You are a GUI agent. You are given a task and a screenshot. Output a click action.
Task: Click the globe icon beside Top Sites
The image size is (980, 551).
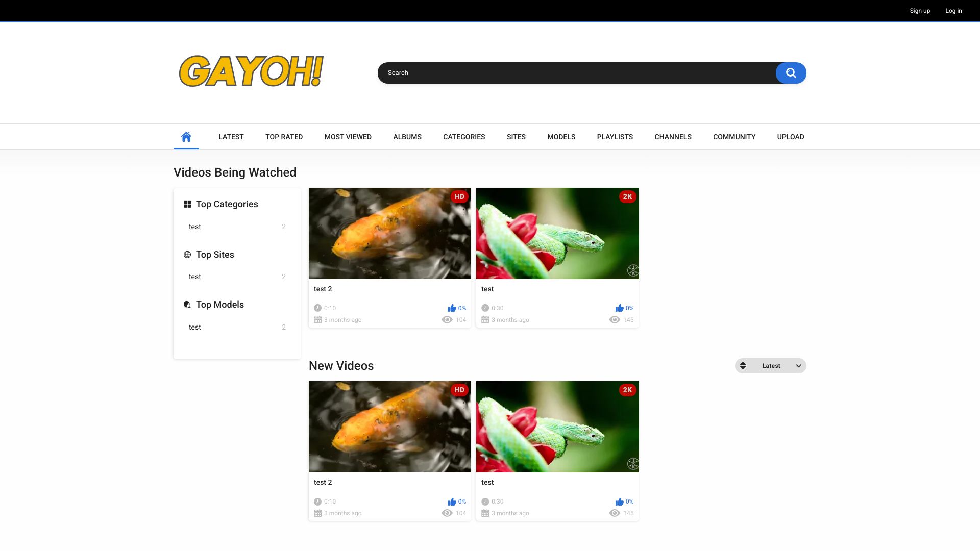coord(187,255)
